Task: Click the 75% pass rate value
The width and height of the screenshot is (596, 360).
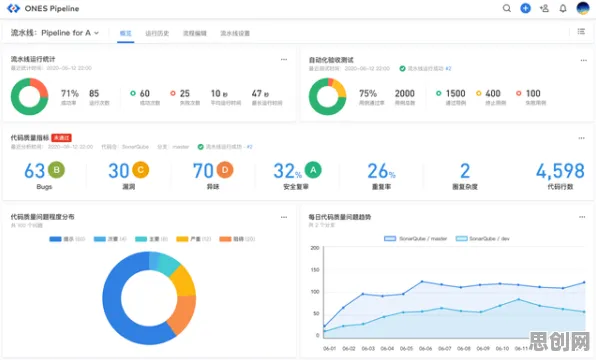Action: pos(368,94)
